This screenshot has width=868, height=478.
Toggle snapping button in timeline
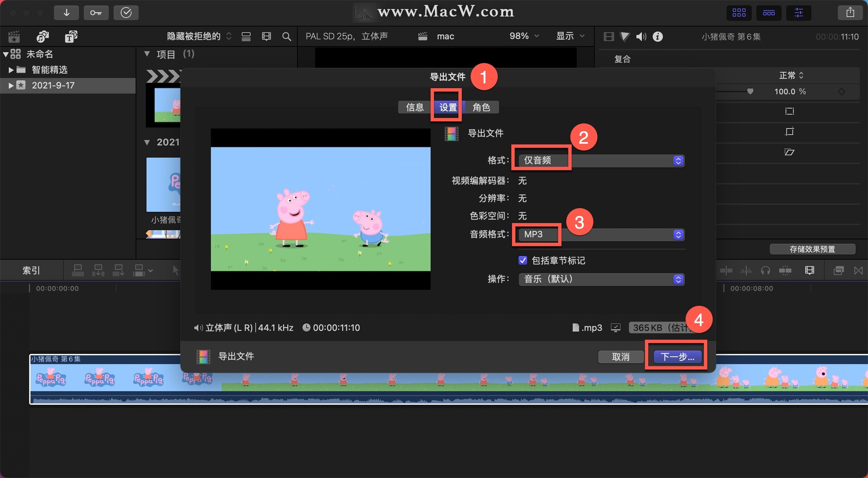point(785,271)
